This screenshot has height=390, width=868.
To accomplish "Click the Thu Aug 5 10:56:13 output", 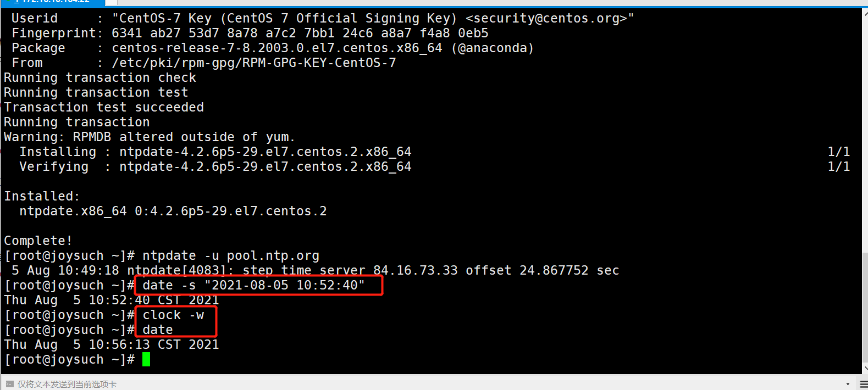I will (112, 344).
